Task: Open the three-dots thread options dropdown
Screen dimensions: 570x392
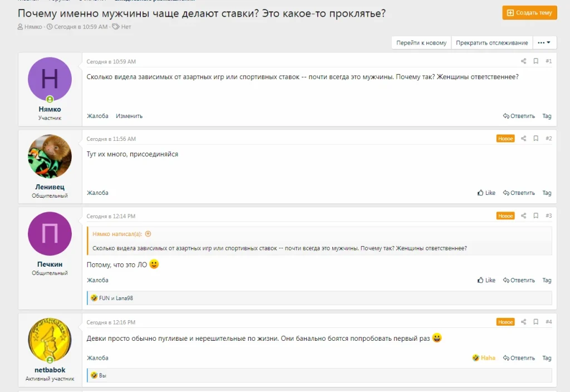Action: pos(544,42)
